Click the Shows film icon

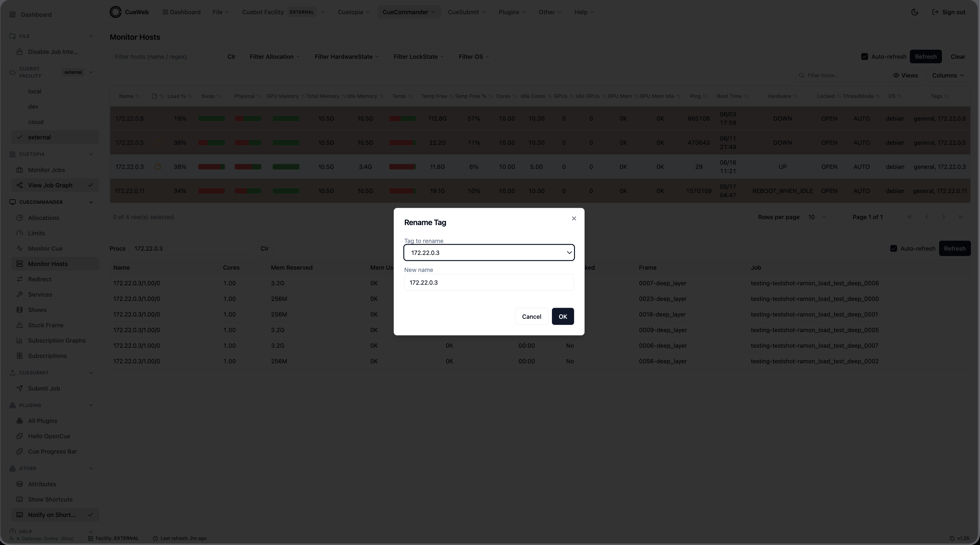(20, 310)
